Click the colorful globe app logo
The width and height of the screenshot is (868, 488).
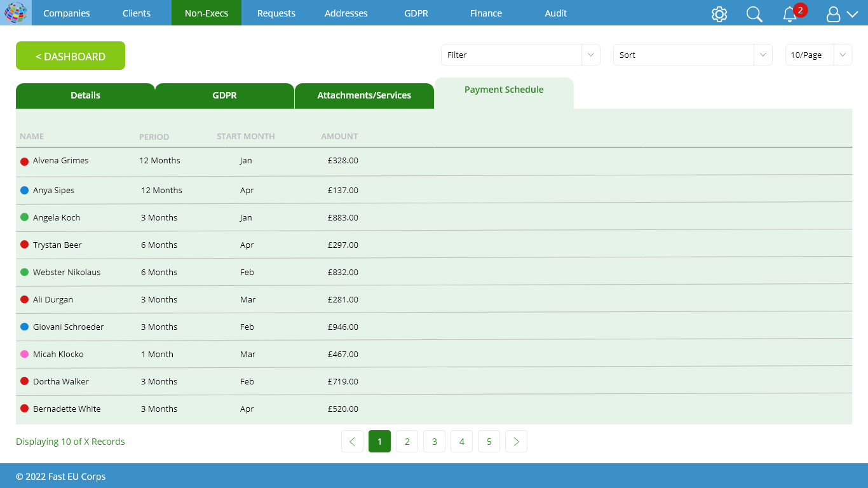coord(16,13)
